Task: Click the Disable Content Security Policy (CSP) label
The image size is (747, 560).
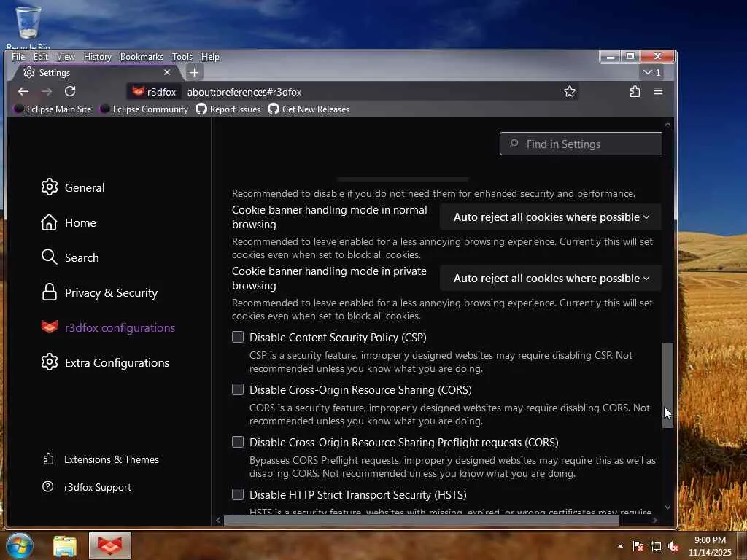Action: click(338, 337)
